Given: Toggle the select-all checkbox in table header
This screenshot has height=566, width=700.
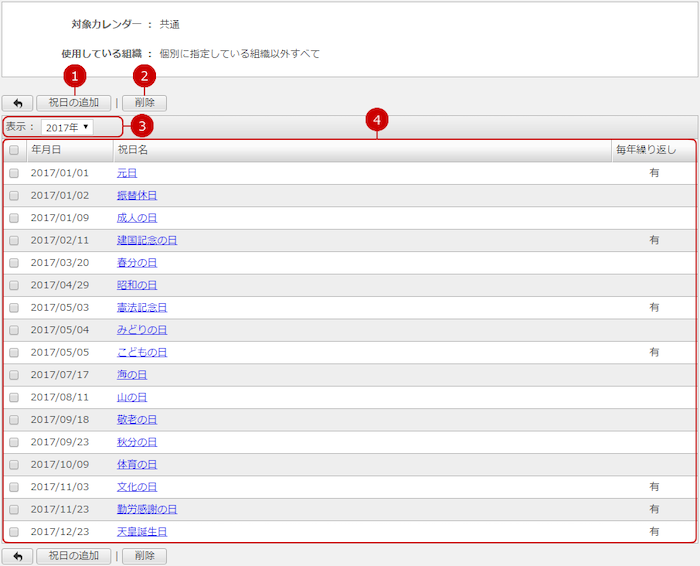Looking at the screenshot, I should click(14, 150).
